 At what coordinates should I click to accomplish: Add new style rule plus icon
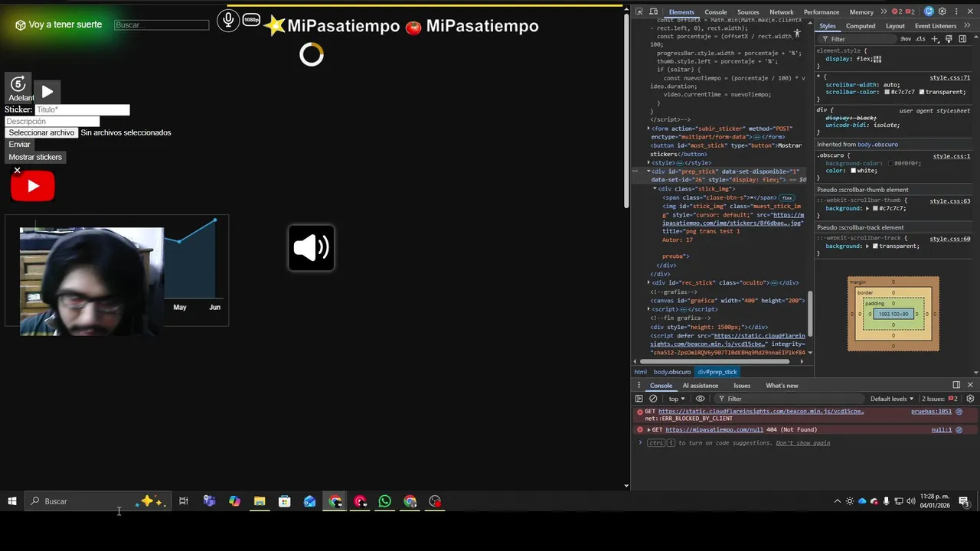click(x=936, y=38)
